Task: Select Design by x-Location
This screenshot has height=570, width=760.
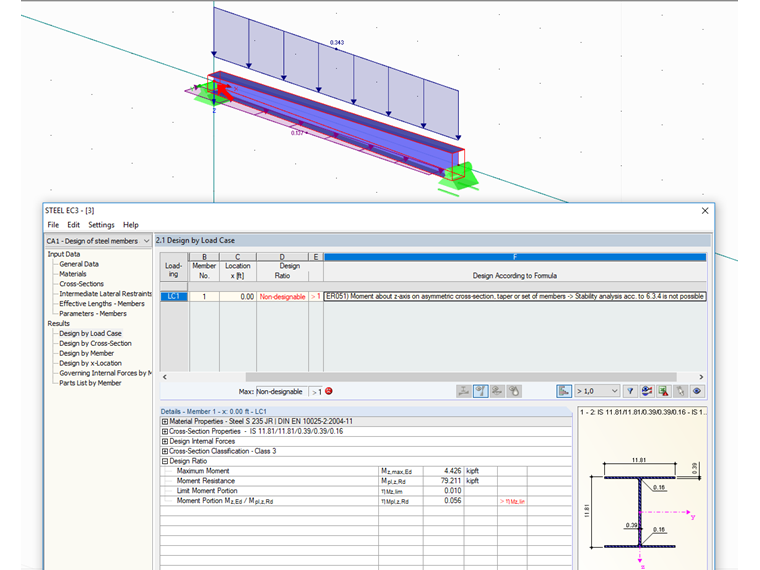Action: pyautogui.click(x=90, y=363)
